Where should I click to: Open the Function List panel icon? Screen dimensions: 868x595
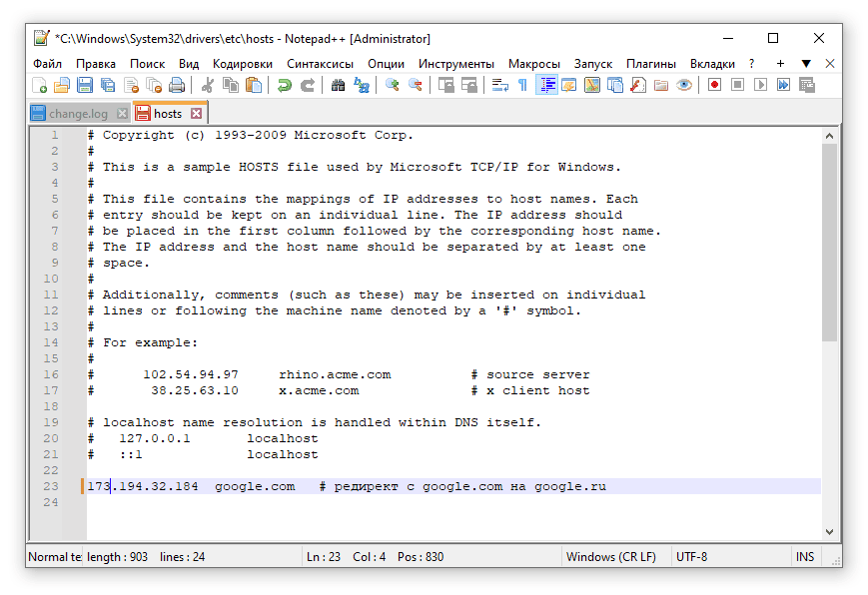638,85
